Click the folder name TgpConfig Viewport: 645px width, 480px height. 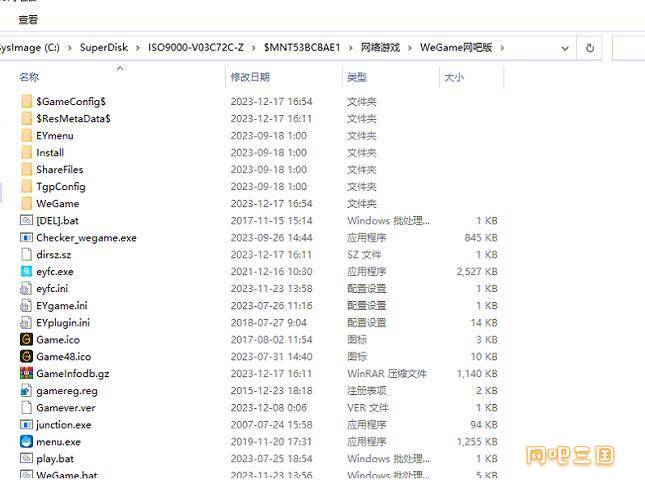tap(61, 187)
